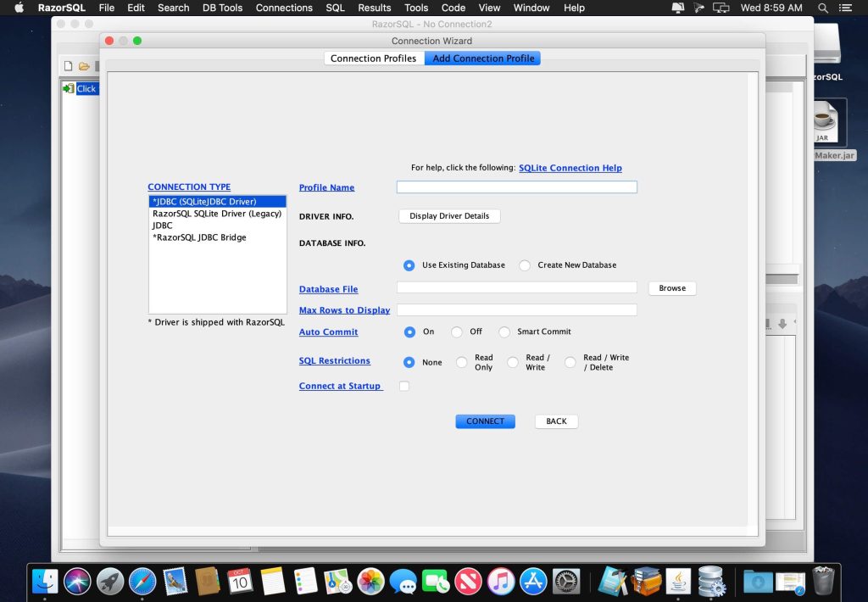Open the Java coffee cup Dock icon
The width and height of the screenshot is (868, 602).
click(x=678, y=581)
